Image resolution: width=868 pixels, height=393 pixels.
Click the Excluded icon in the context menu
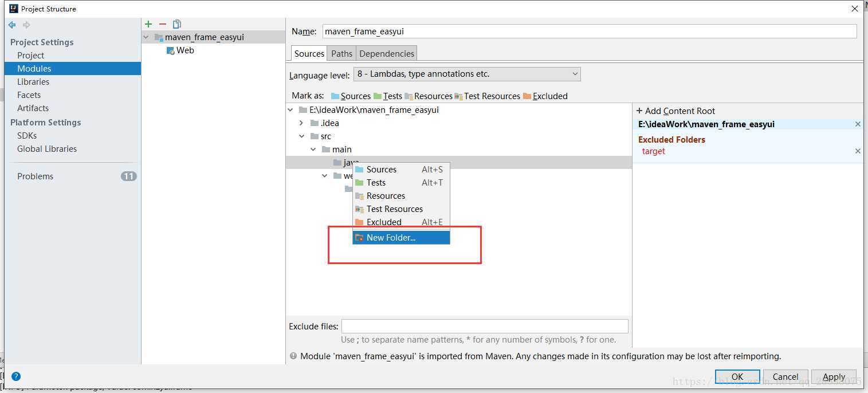coord(359,222)
